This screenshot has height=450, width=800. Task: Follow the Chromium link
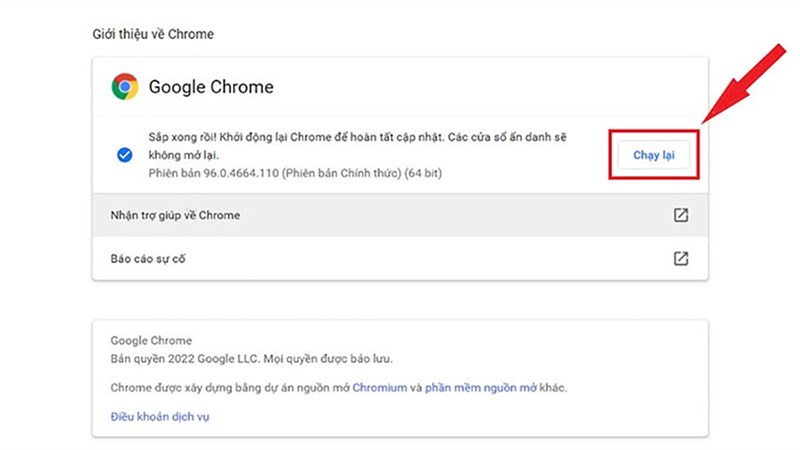(x=380, y=388)
